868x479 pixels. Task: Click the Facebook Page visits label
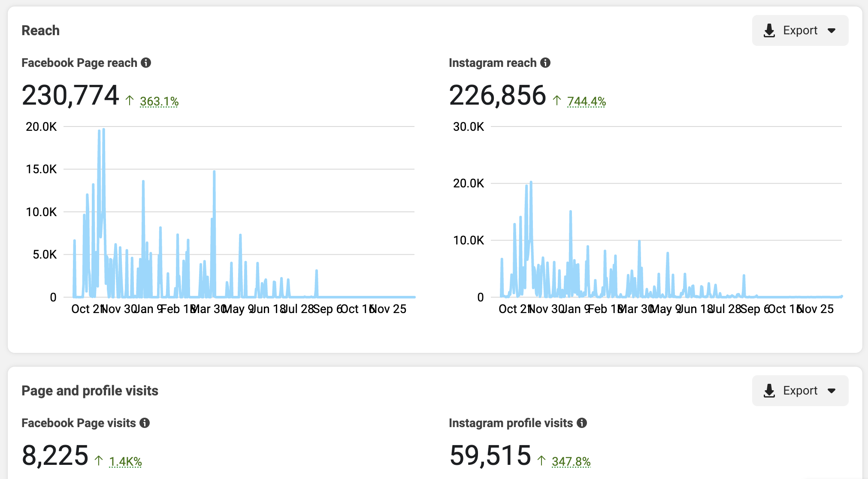pos(79,423)
